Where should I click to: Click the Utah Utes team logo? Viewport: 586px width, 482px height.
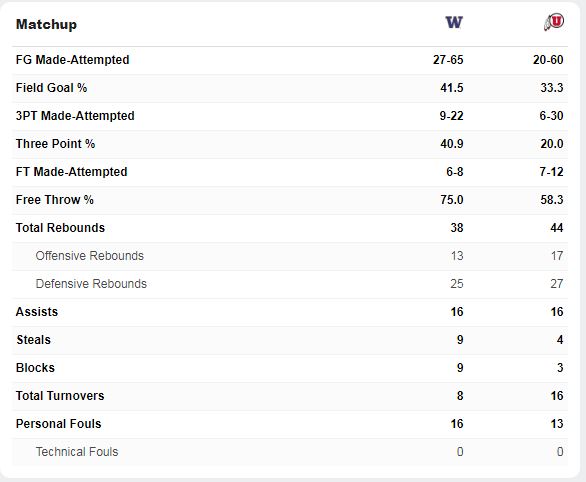(x=554, y=22)
